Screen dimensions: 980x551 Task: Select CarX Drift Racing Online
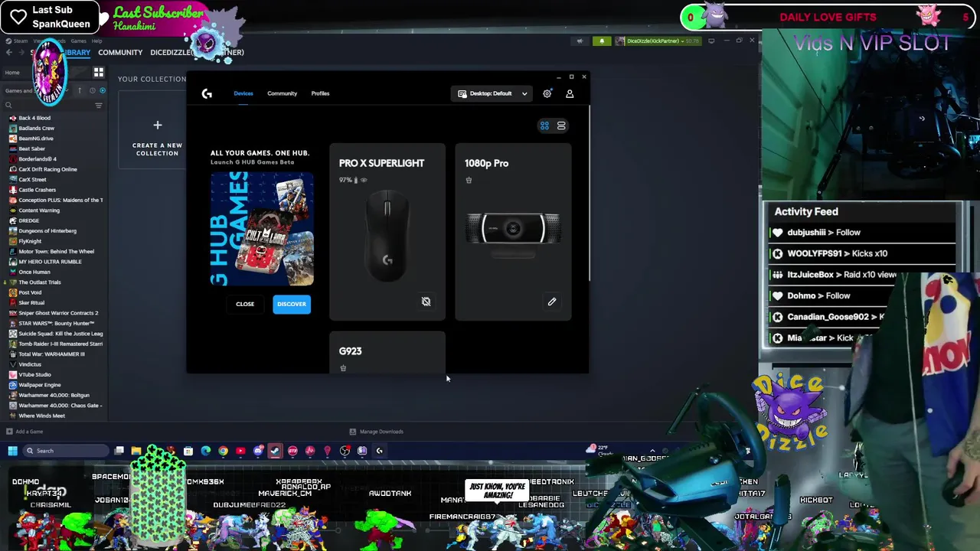pyautogui.click(x=47, y=169)
